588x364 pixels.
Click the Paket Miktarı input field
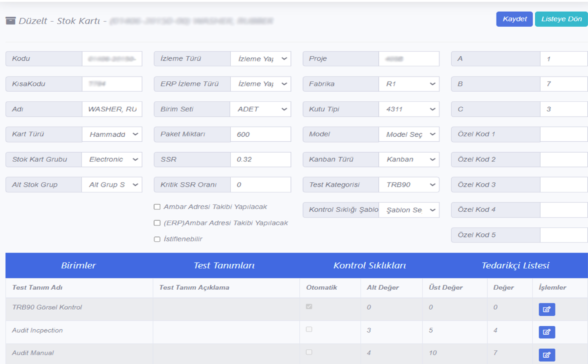260,134
